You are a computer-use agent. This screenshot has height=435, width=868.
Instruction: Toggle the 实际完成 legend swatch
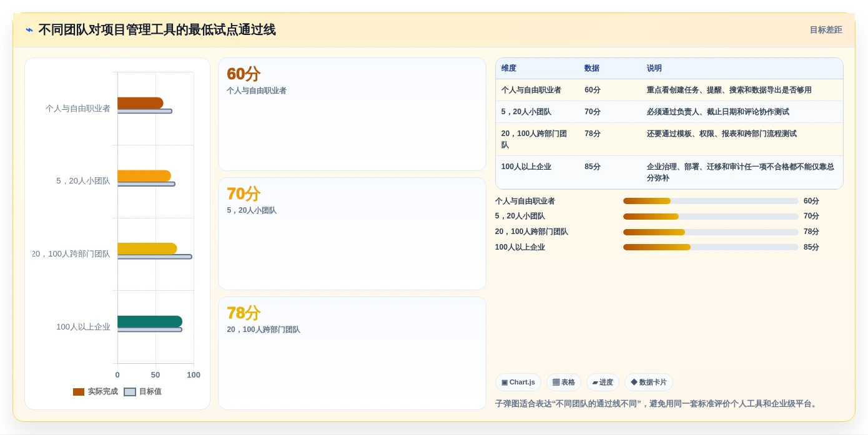point(79,392)
